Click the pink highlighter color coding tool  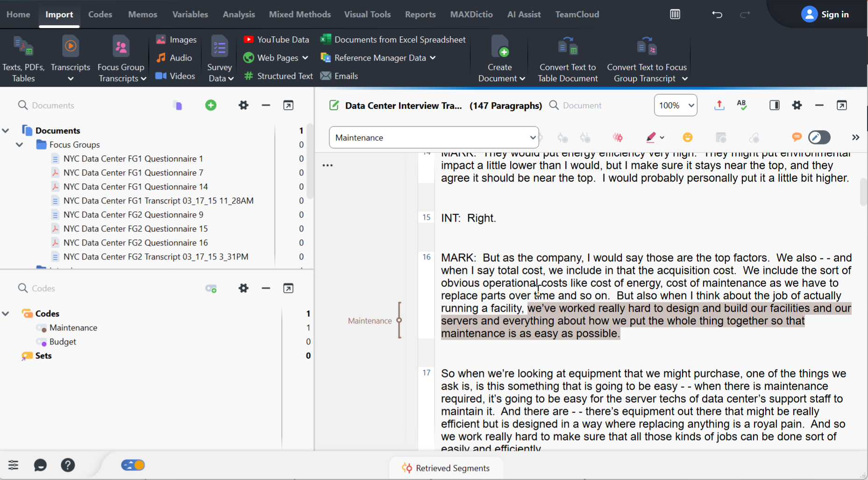click(651, 137)
